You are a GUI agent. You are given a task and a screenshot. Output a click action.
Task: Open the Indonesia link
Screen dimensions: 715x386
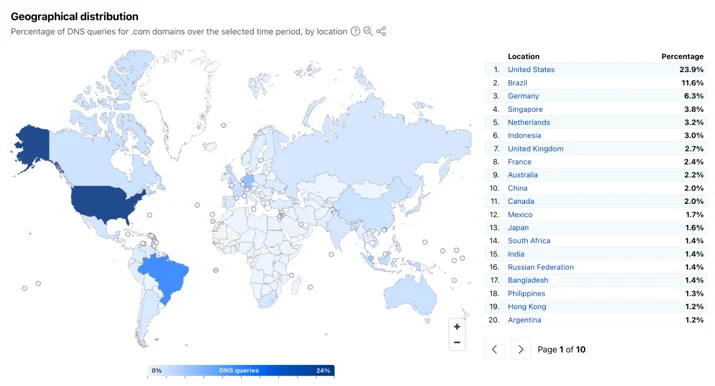[x=524, y=135]
